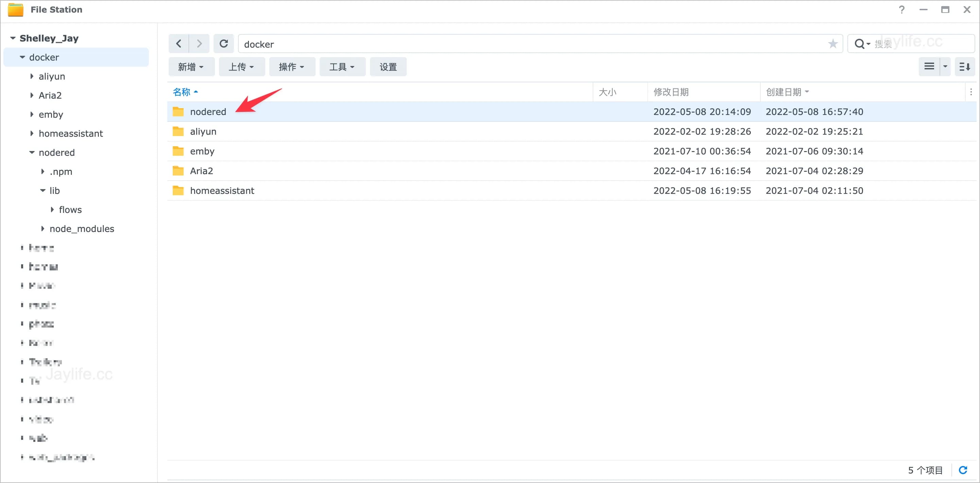Click the 设置 button
This screenshot has height=483, width=980.
tap(388, 66)
